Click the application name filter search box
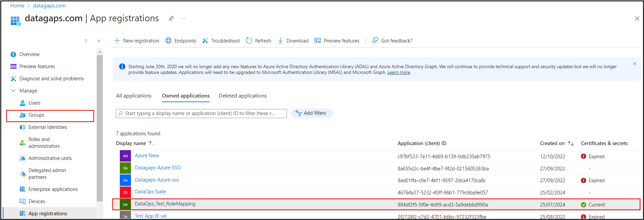The image size is (644, 220). (201, 113)
